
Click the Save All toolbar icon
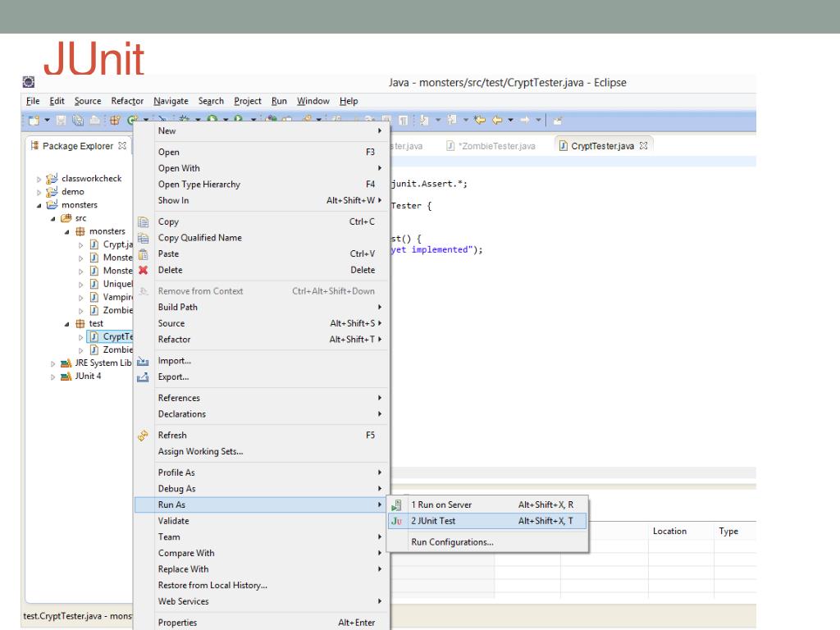[78, 121]
